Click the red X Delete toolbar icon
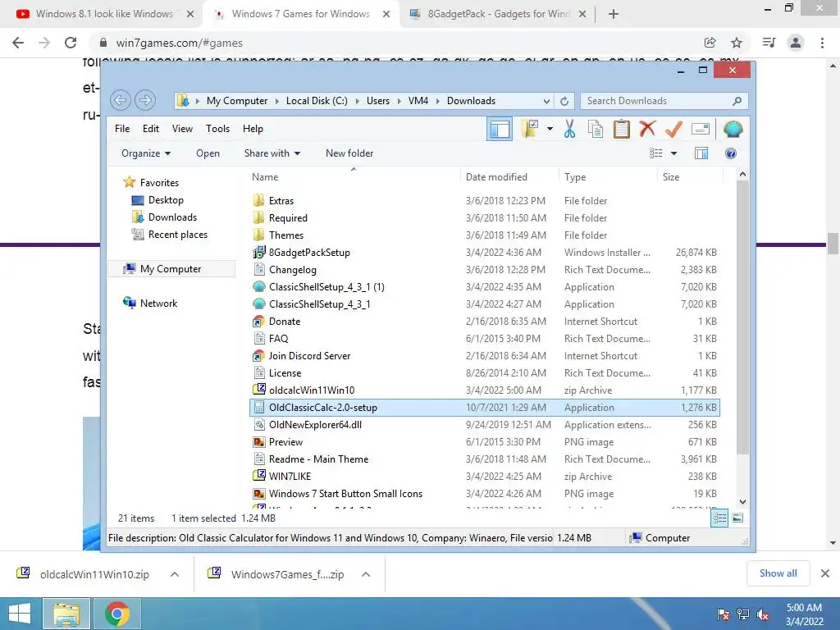This screenshot has height=630, width=840. [647, 129]
